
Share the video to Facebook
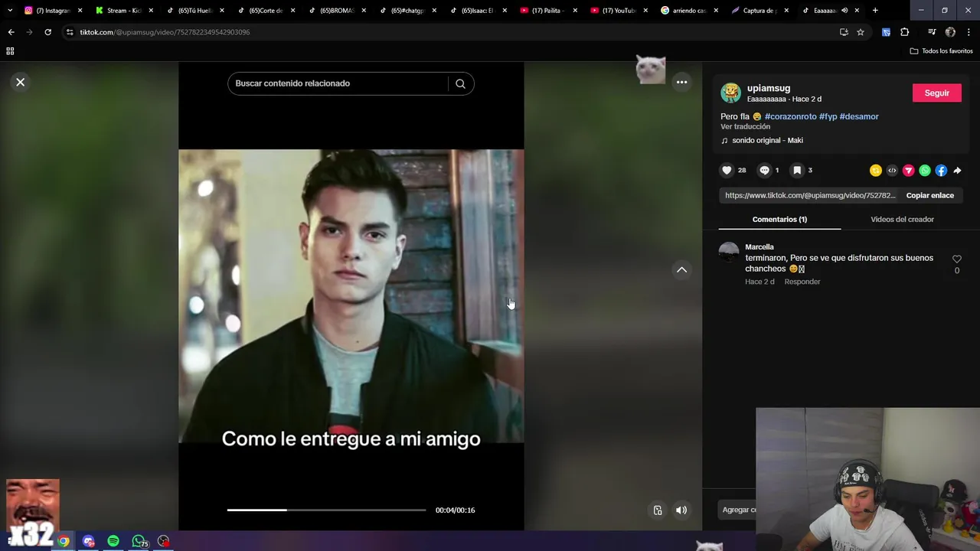941,171
